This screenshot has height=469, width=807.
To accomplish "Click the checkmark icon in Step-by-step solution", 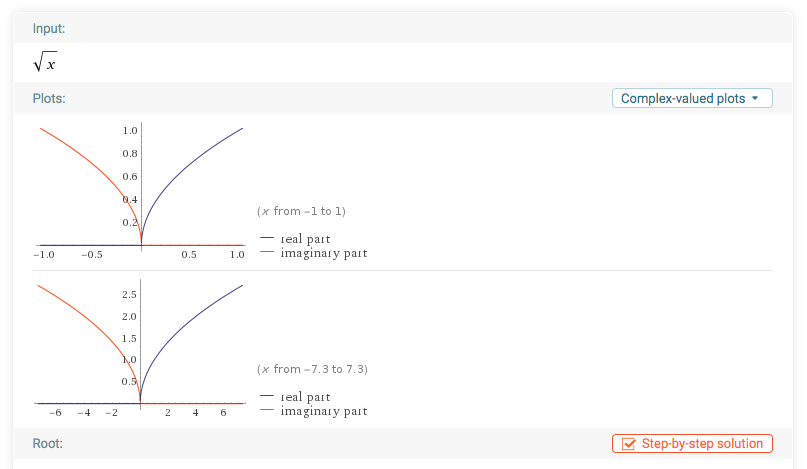I will click(629, 444).
